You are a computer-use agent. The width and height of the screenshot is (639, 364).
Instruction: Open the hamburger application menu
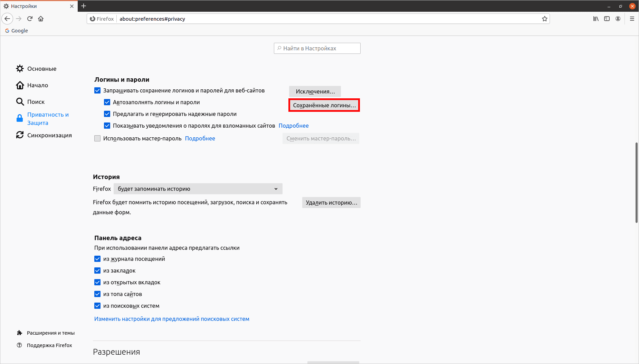tap(632, 19)
